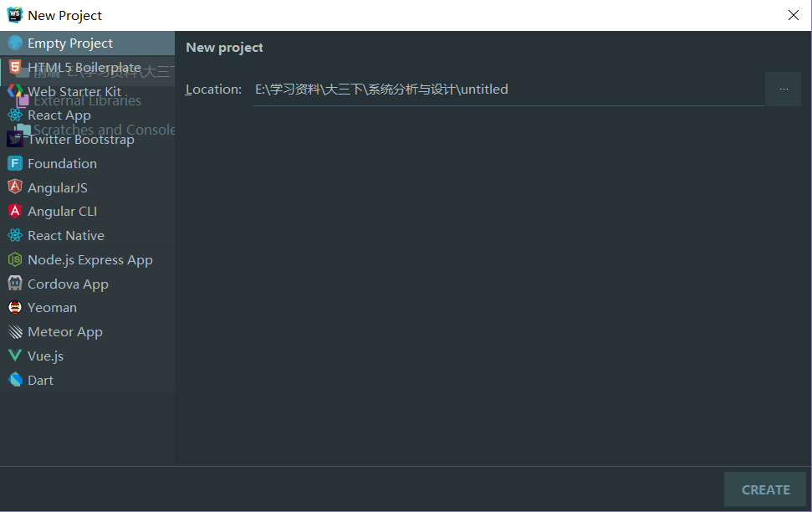This screenshot has width=812, height=512.
Task: Pick Meteor App project type
Action: coord(88,331)
